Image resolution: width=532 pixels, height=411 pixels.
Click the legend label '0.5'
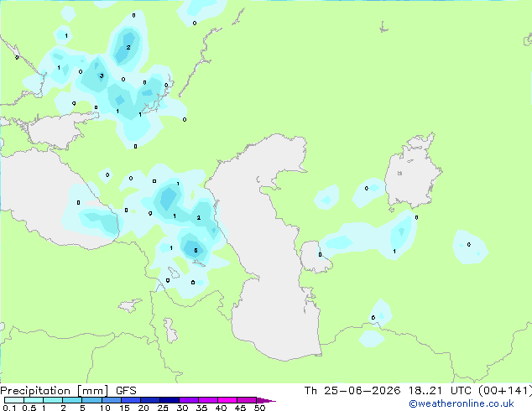(x=29, y=408)
